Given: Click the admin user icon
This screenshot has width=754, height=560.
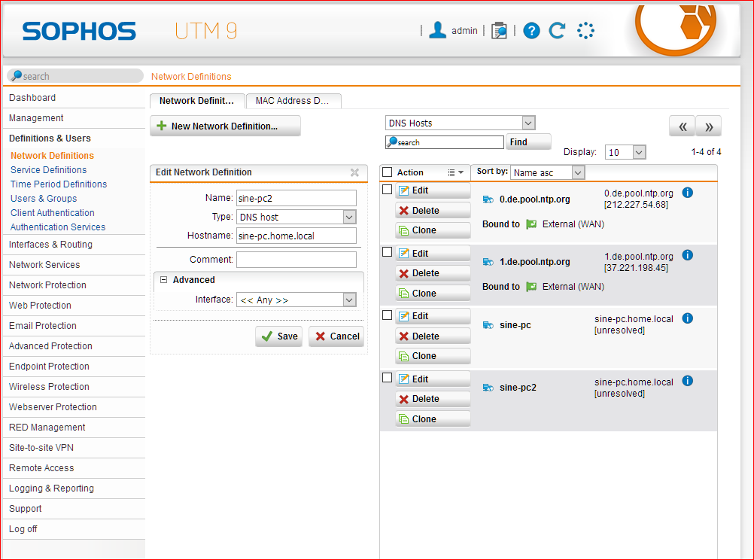Looking at the screenshot, I should point(437,30).
